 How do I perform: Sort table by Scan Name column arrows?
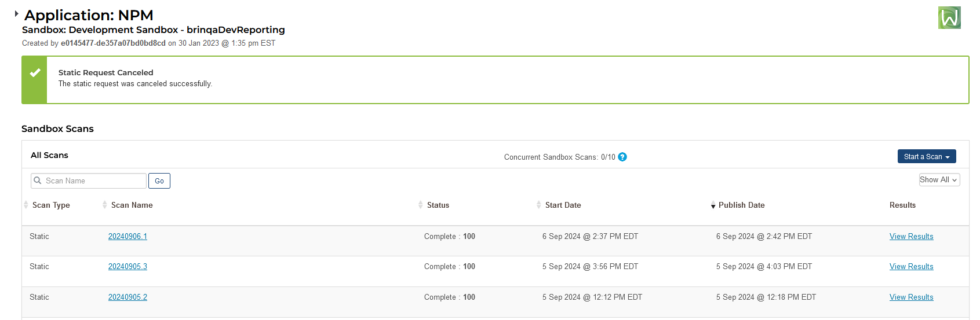click(105, 205)
